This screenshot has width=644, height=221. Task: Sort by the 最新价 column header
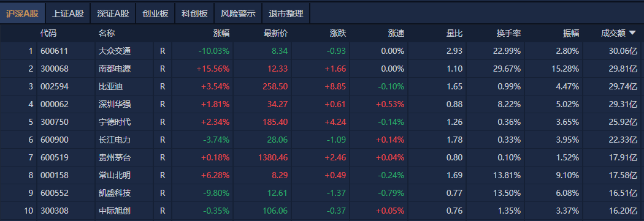pos(275,34)
